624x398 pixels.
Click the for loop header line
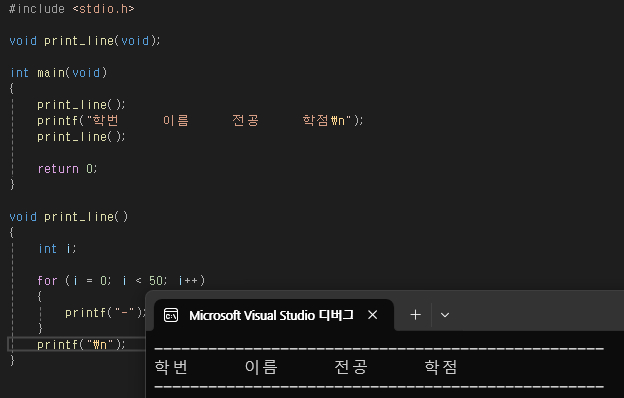coord(121,281)
